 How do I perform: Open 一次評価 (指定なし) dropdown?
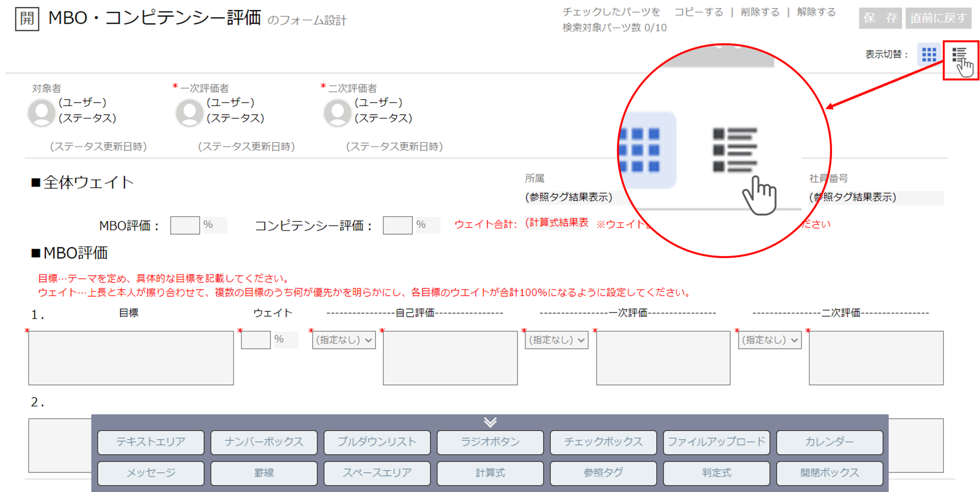(x=557, y=340)
